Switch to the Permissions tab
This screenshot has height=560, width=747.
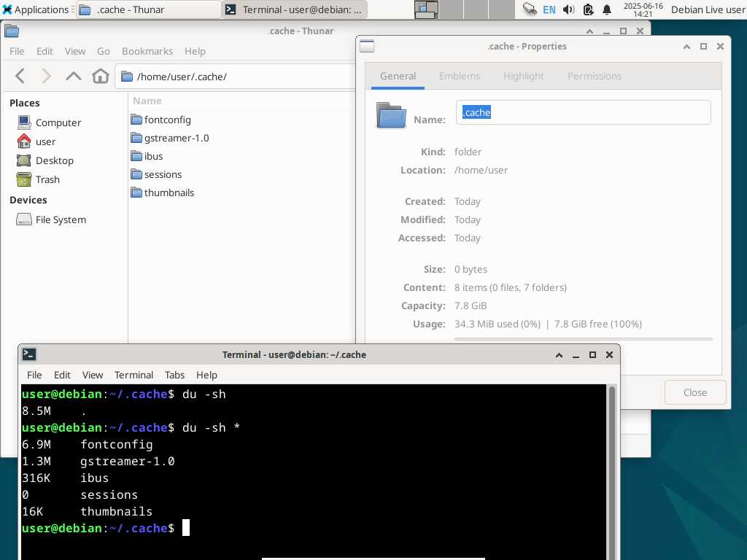pyautogui.click(x=595, y=76)
